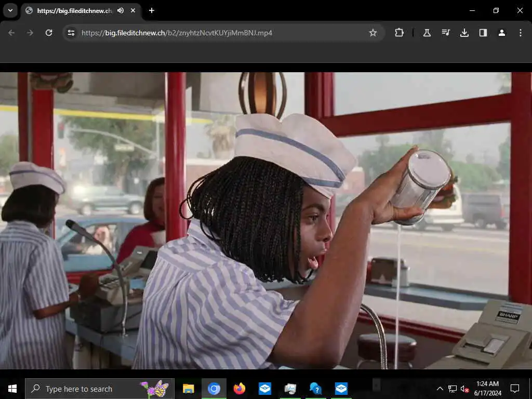
Task: Open the Action Center notifications
Action: click(515, 389)
